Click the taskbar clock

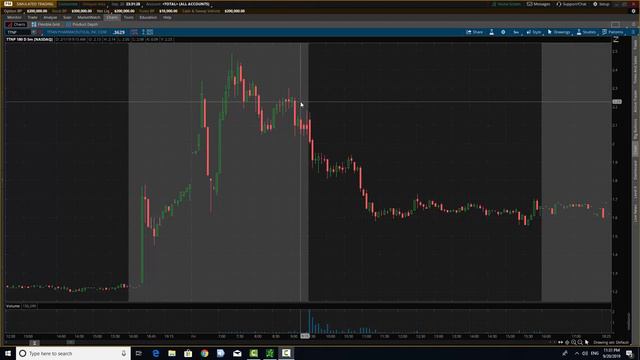612,353
